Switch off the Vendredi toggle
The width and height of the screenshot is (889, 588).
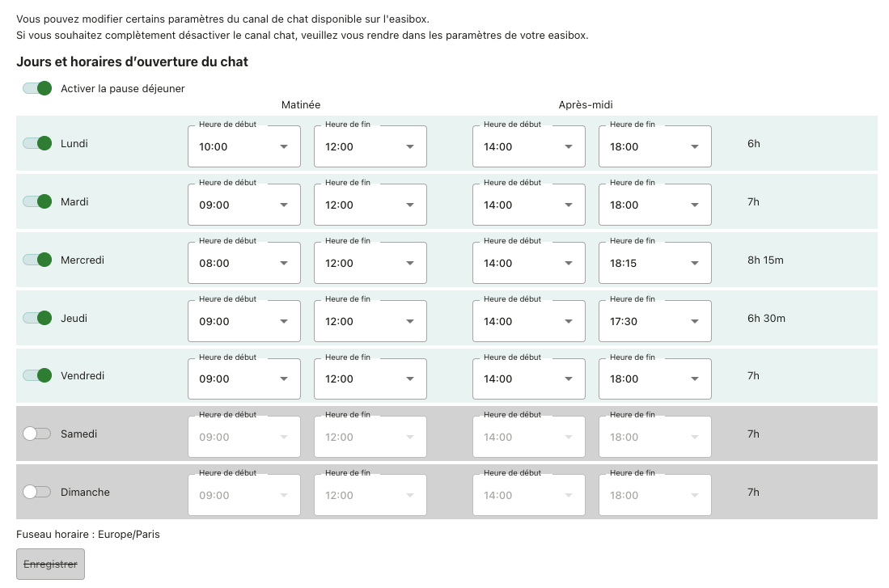37,375
